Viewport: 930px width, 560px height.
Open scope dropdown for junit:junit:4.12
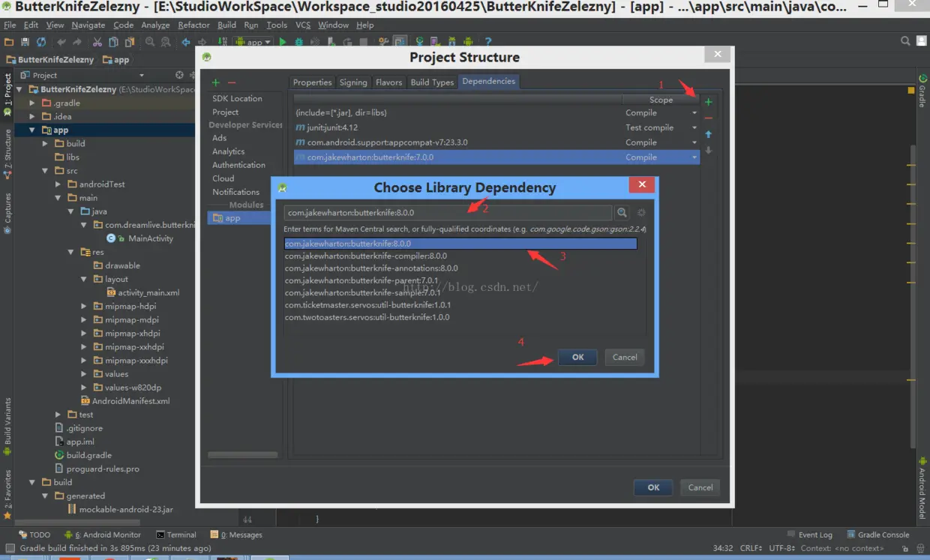[694, 127]
